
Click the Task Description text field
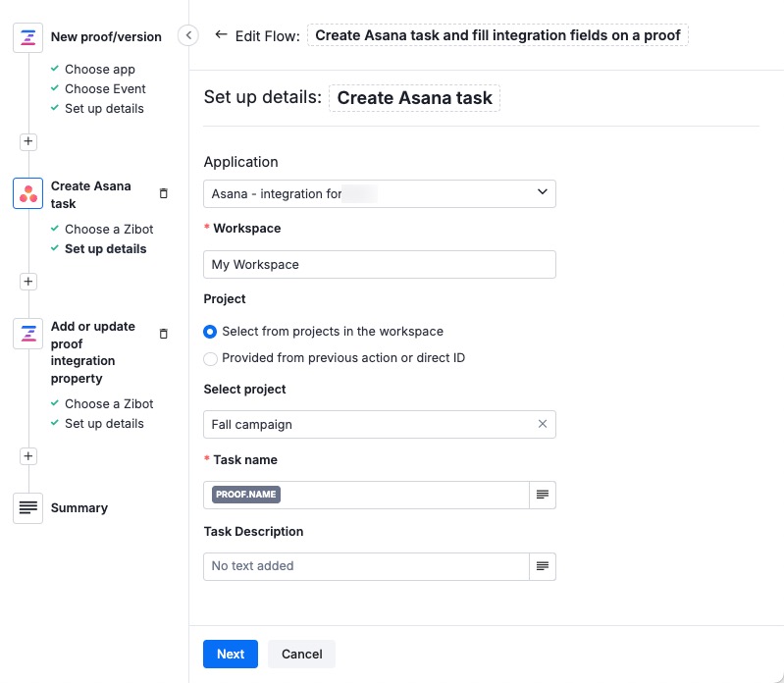366,566
